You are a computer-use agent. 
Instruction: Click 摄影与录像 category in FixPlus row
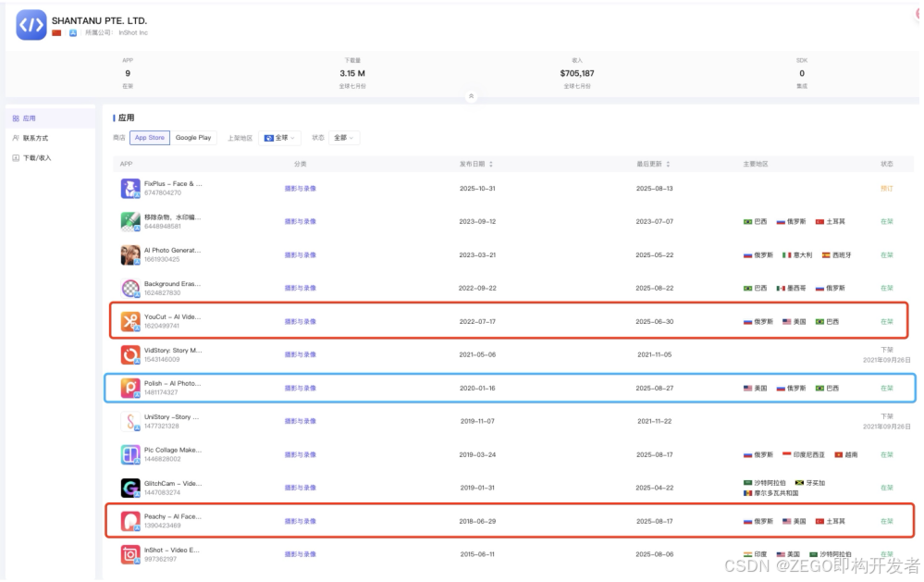(301, 189)
